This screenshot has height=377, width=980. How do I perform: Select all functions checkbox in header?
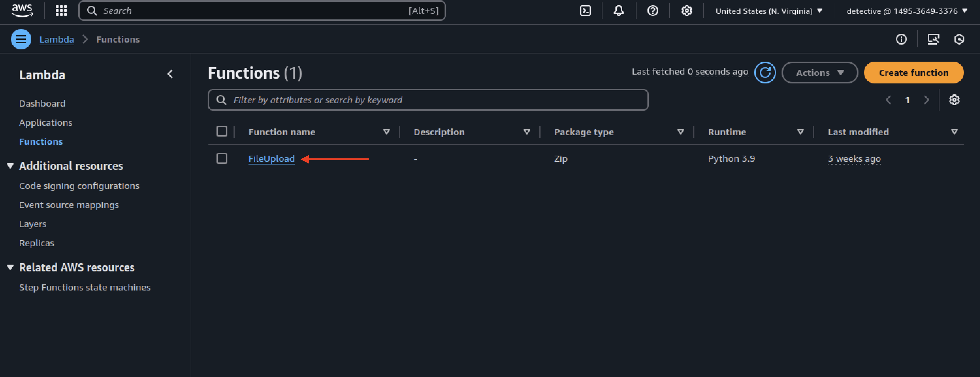[222, 131]
